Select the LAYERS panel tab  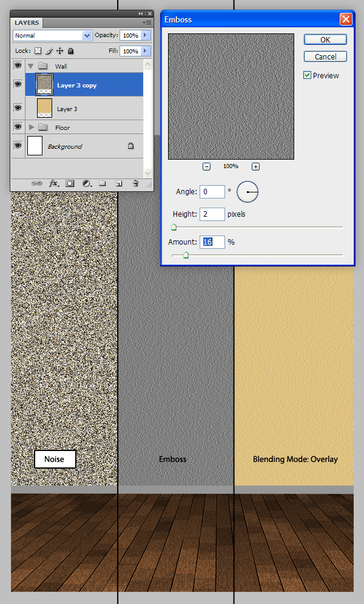(26, 23)
